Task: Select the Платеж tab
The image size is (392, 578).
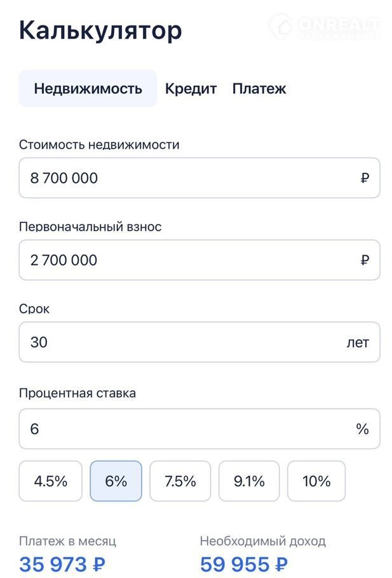Action: point(259,89)
